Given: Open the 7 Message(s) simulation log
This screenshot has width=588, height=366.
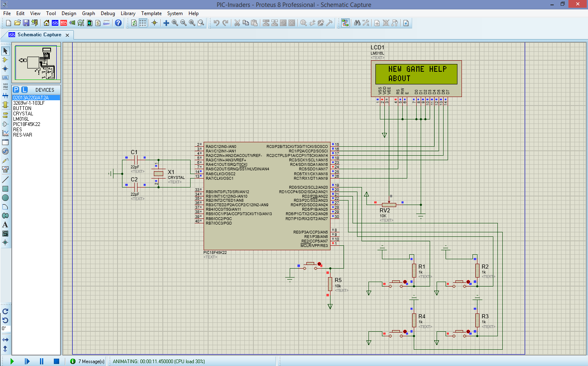Looking at the screenshot, I should tap(87, 361).
